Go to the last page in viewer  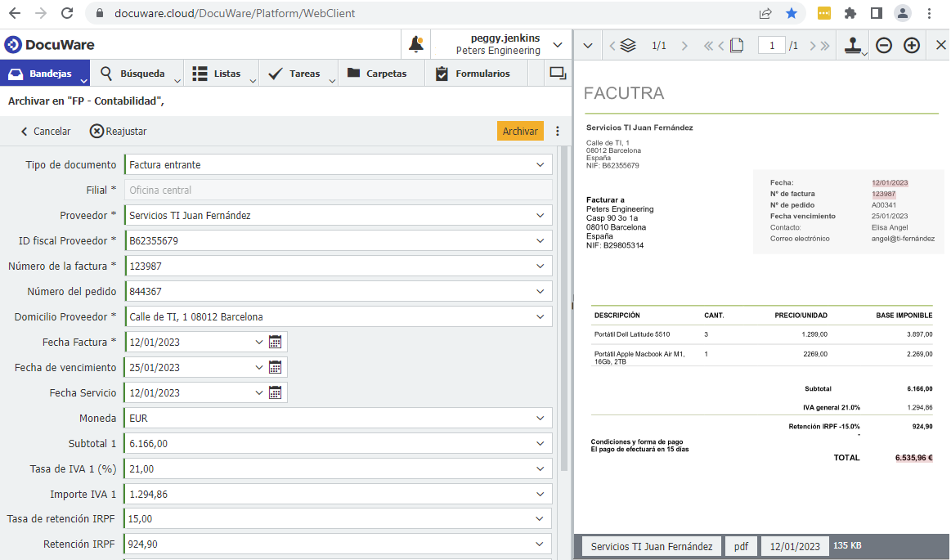coord(824,46)
